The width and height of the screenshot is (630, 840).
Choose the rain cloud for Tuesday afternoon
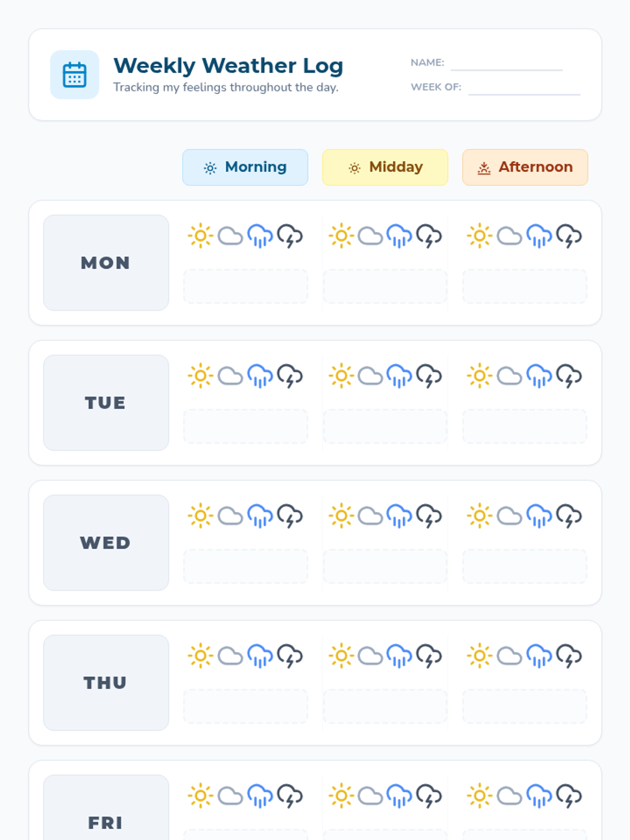[x=539, y=376]
